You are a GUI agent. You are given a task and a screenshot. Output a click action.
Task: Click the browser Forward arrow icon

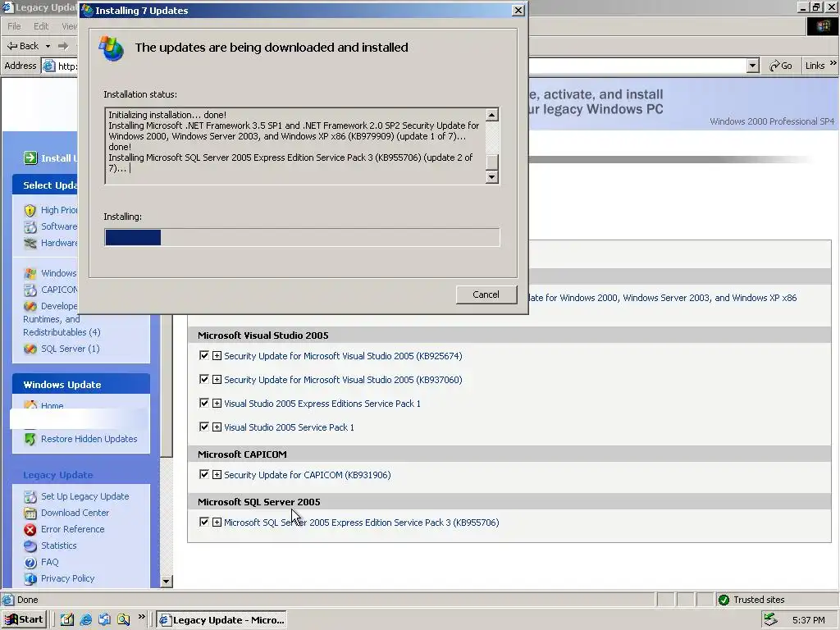click(63, 46)
